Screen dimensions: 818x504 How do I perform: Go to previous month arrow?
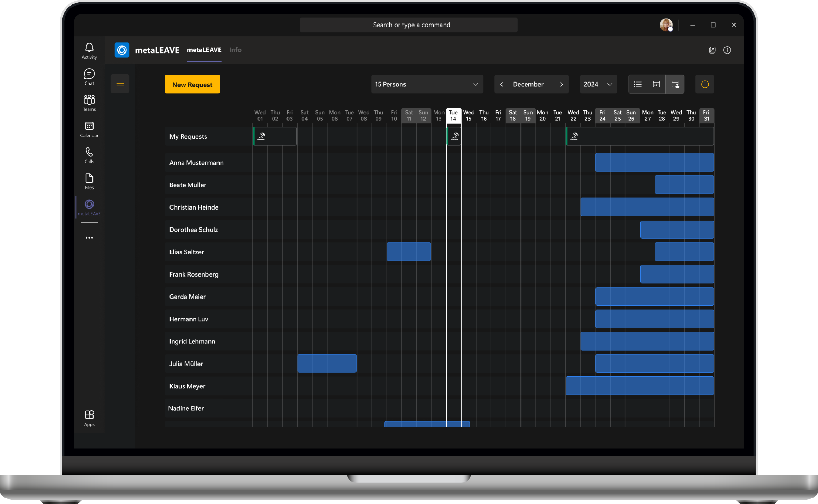pos(501,84)
